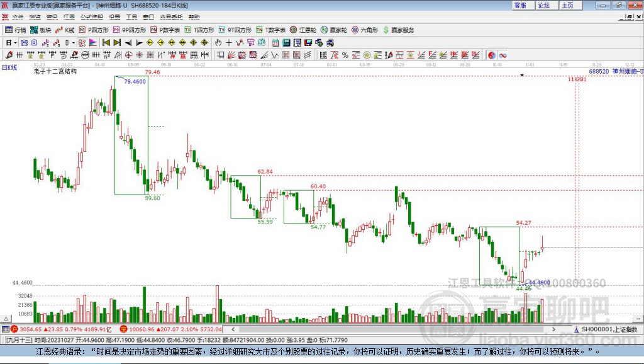The height and width of the screenshot is (364, 644).
Task: Click the red floppy save icon
Action: pyautogui.click(x=308, y=43)
